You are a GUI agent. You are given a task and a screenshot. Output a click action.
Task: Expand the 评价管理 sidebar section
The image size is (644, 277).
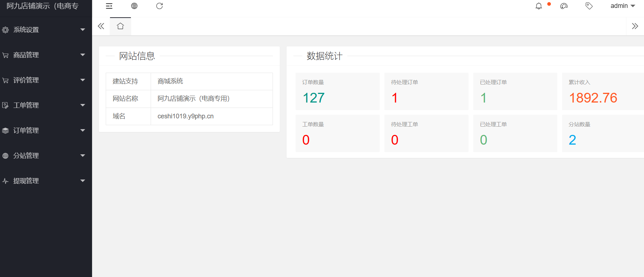click(x=43, y=80)
